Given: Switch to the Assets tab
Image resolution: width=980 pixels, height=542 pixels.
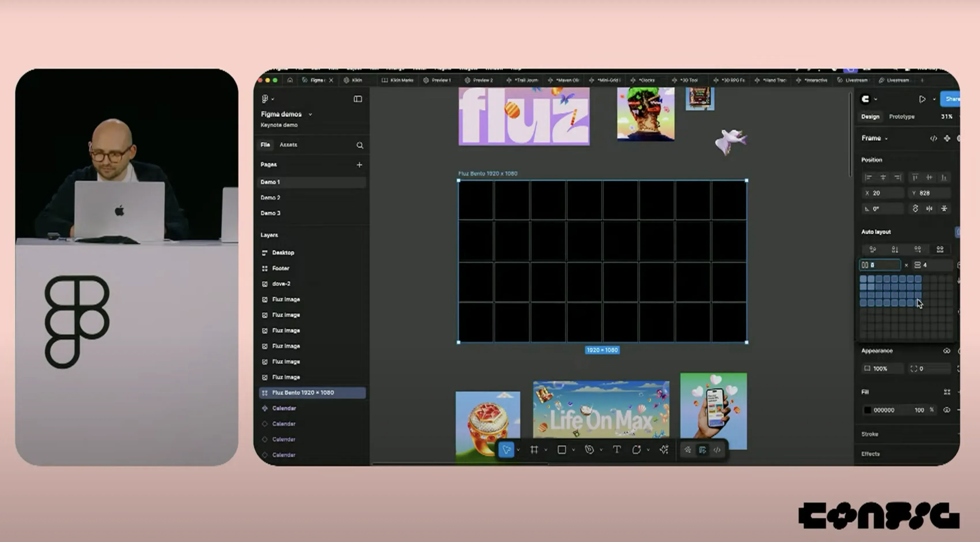Looking at the screenshot, I should pos(288,145).
